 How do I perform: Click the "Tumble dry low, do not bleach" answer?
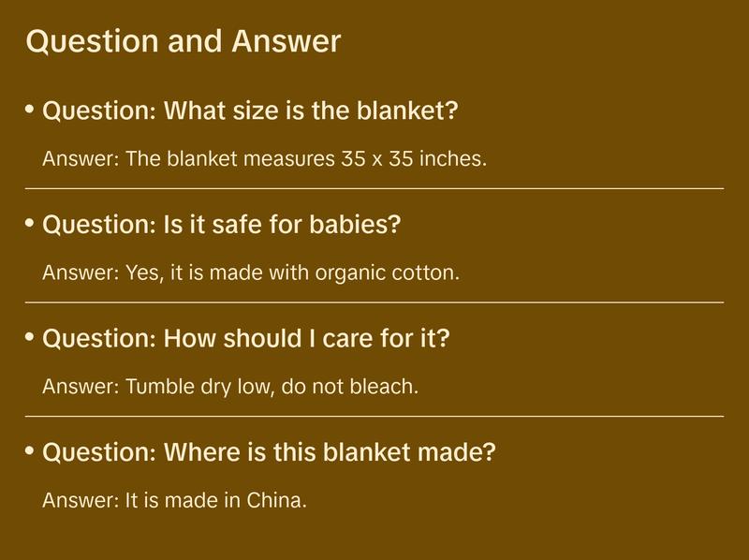point(230,386)
